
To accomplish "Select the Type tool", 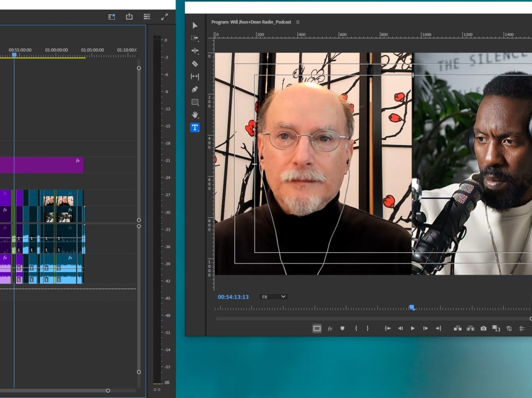I will pyautogui.click(x=195, y=128).
